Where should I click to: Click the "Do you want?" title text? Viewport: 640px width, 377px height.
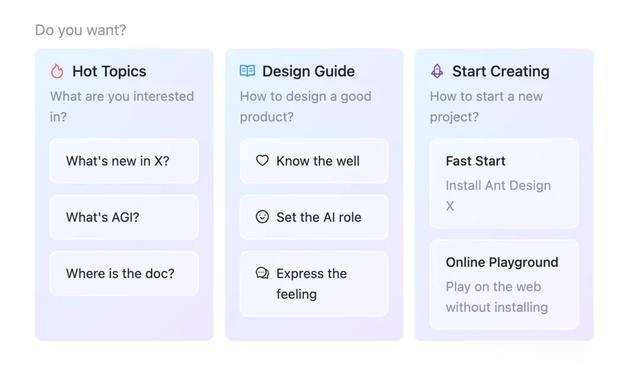80,30
